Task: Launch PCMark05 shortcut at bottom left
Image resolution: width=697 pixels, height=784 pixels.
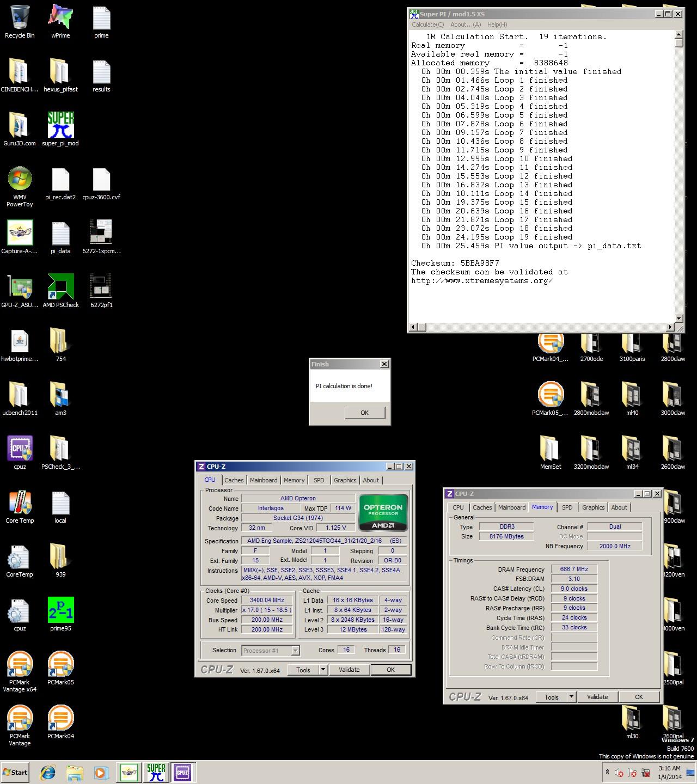Action: (60, 669)
